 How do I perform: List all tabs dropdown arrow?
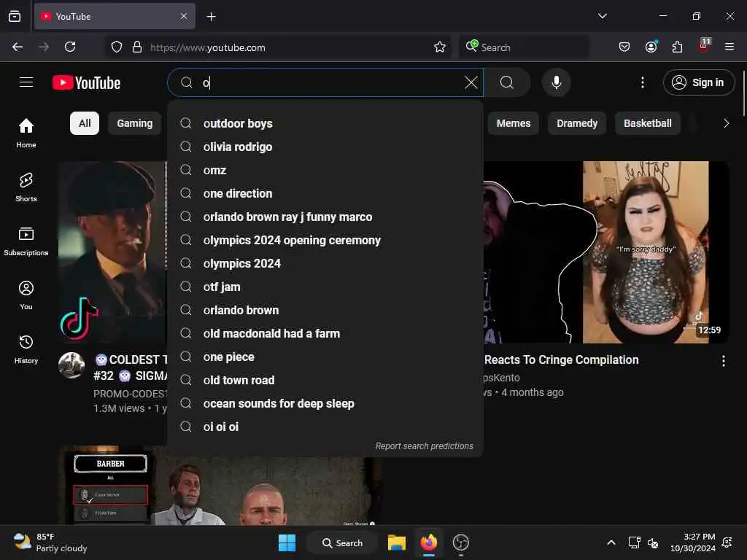603,16
